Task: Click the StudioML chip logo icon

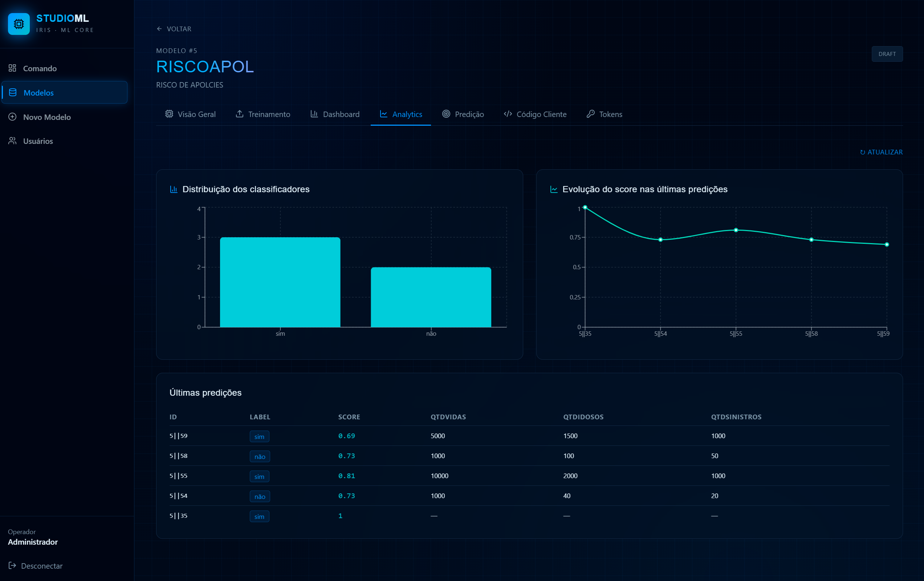Action: pos(19,24)
